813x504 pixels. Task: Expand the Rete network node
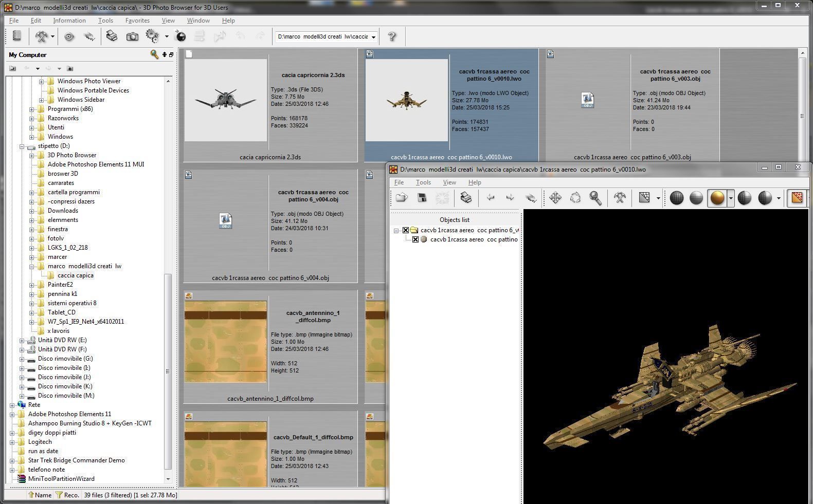click(12, 405)
